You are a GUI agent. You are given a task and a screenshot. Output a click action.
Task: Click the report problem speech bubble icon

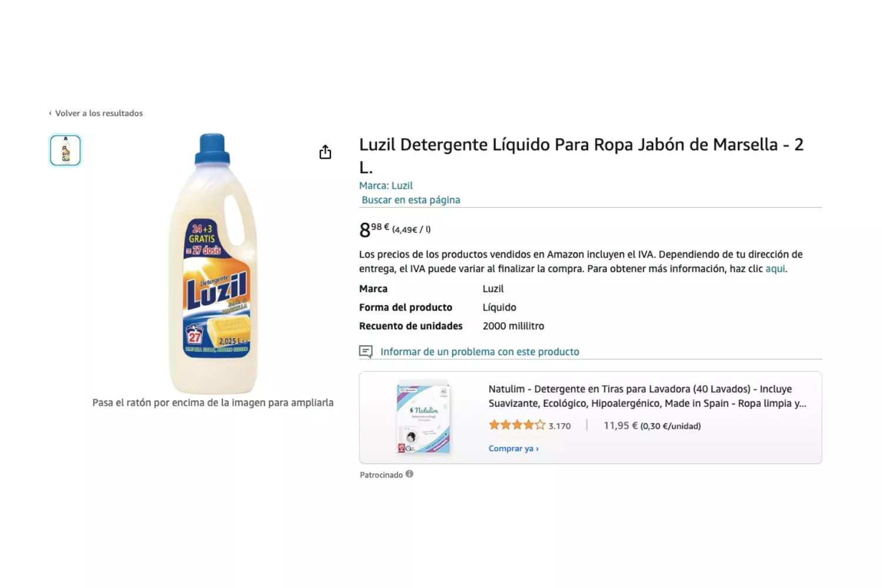click(x=366, y=352)
